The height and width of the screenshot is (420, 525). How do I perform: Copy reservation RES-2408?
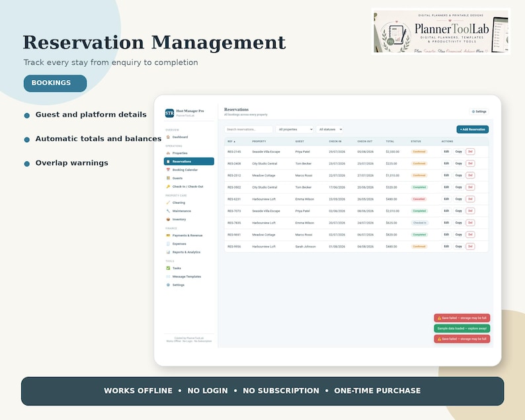pos(458,163)
